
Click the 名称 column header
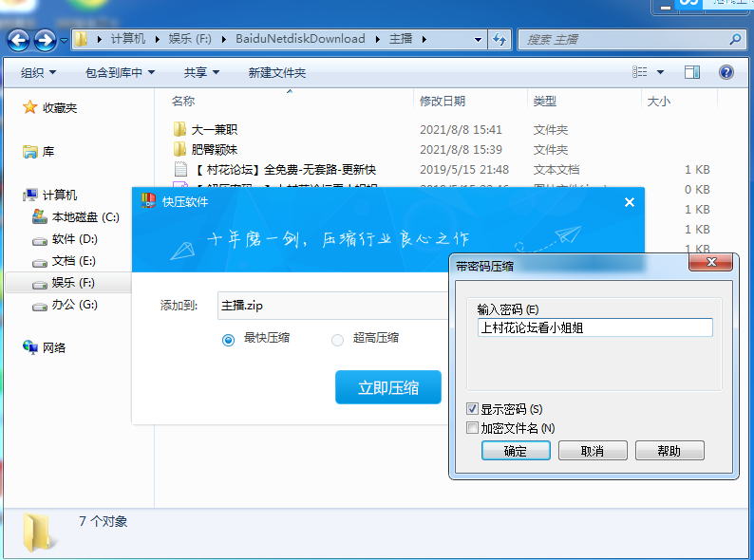click(x=183, y=101)
